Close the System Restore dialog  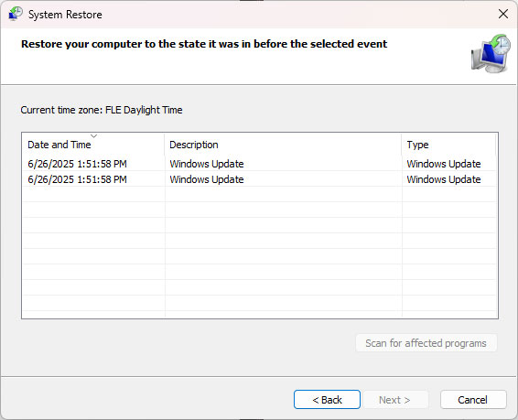[503, 14]
